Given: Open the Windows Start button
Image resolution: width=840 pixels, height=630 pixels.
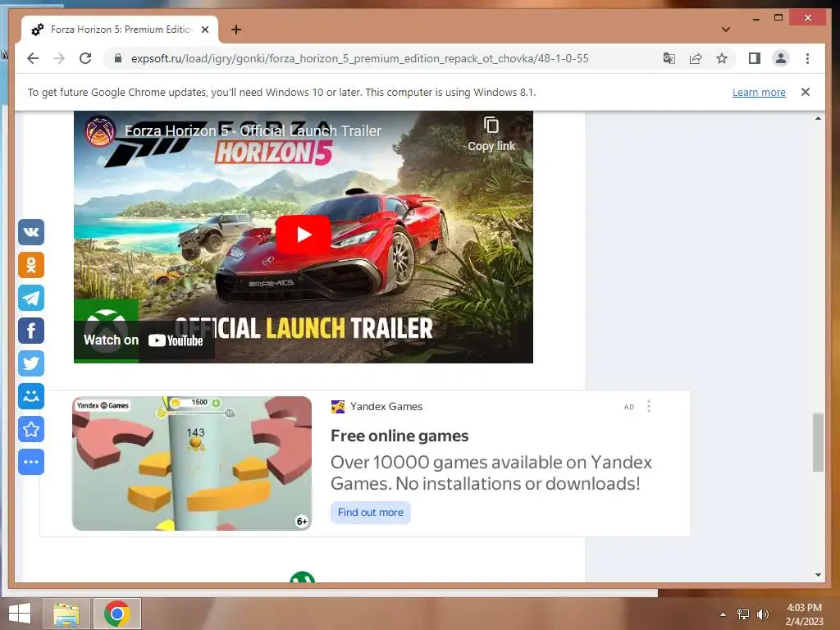Looking at the screenshot, I should point(20,614).
